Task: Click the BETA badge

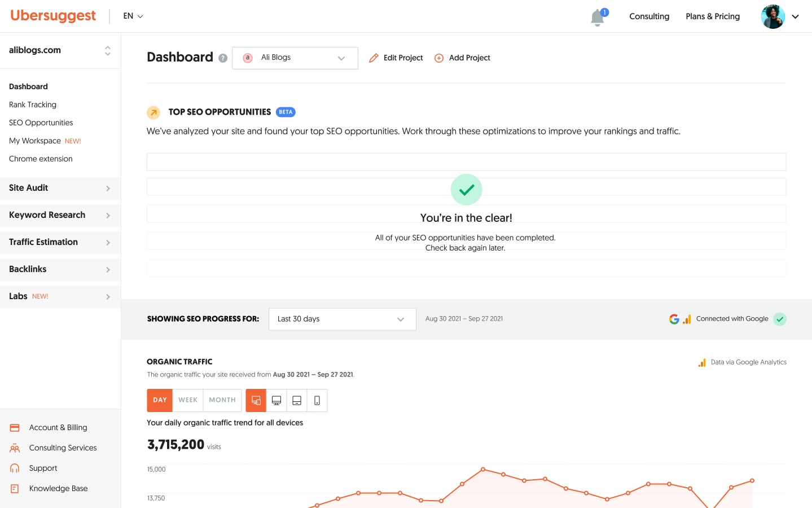Action: (x=286, y=112)
